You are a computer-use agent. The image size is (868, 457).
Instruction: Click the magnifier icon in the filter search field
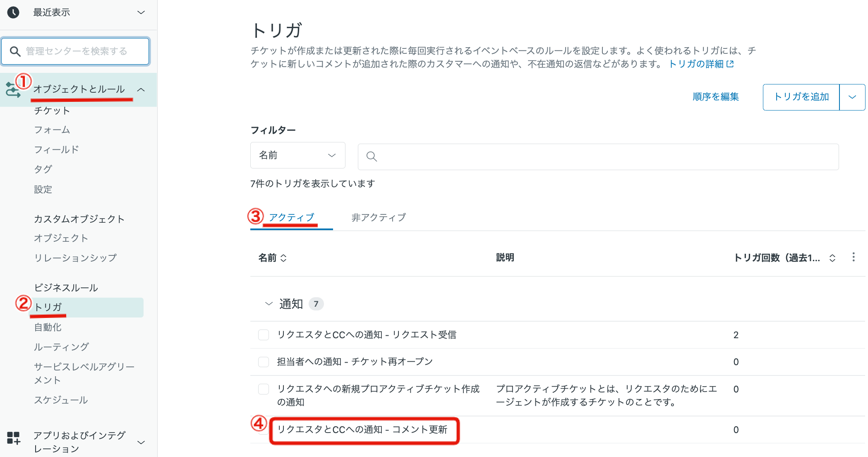[x=372, y=156]
